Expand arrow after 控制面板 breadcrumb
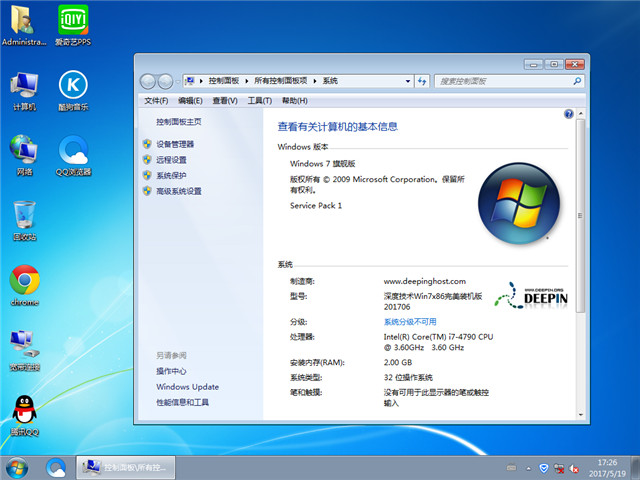This screenshot has width=640, height=480. pos(247,81)
